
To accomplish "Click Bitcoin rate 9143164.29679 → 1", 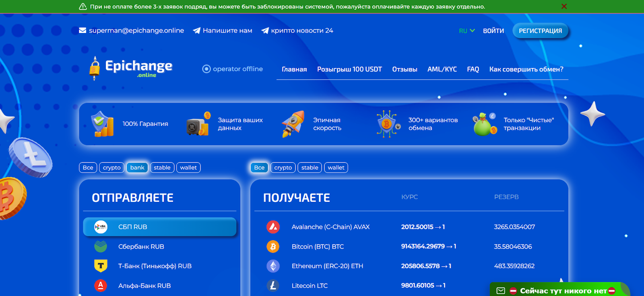I will pyautogui.click(x=429, y=247).
